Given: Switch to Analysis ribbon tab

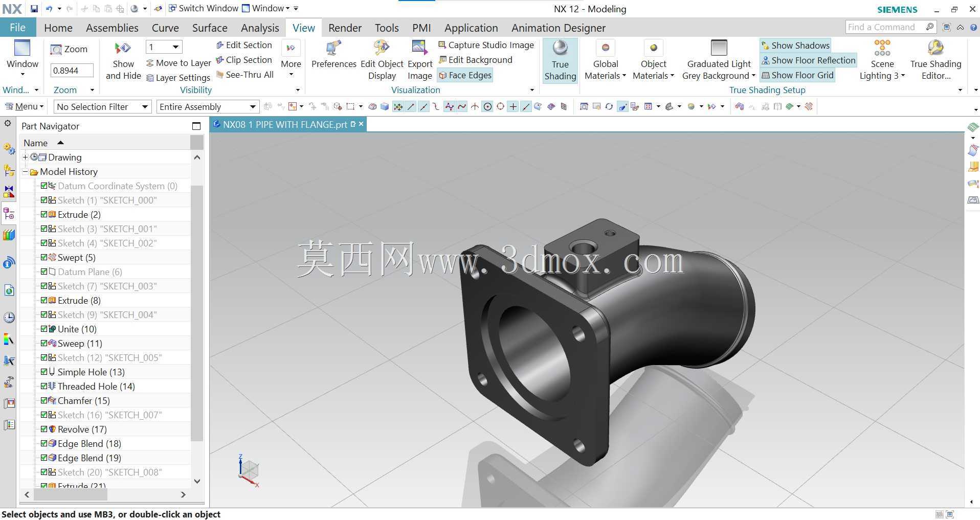Looking at the screenshot, I should (x=260, y=28).
